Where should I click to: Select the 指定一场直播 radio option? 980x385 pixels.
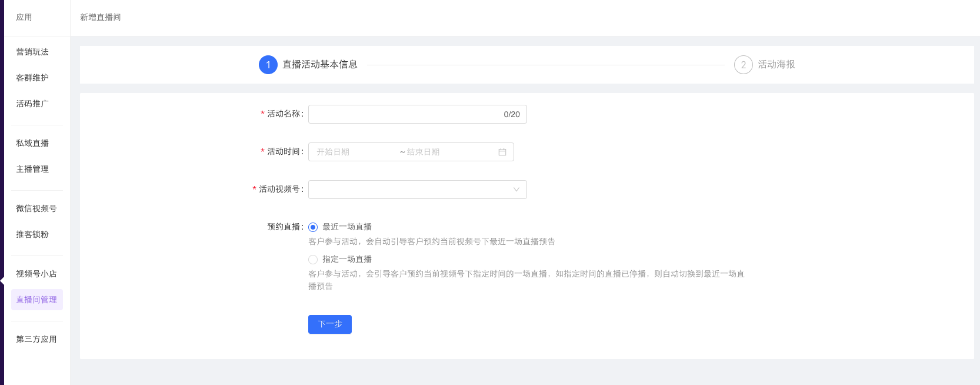tap(313, 260)
